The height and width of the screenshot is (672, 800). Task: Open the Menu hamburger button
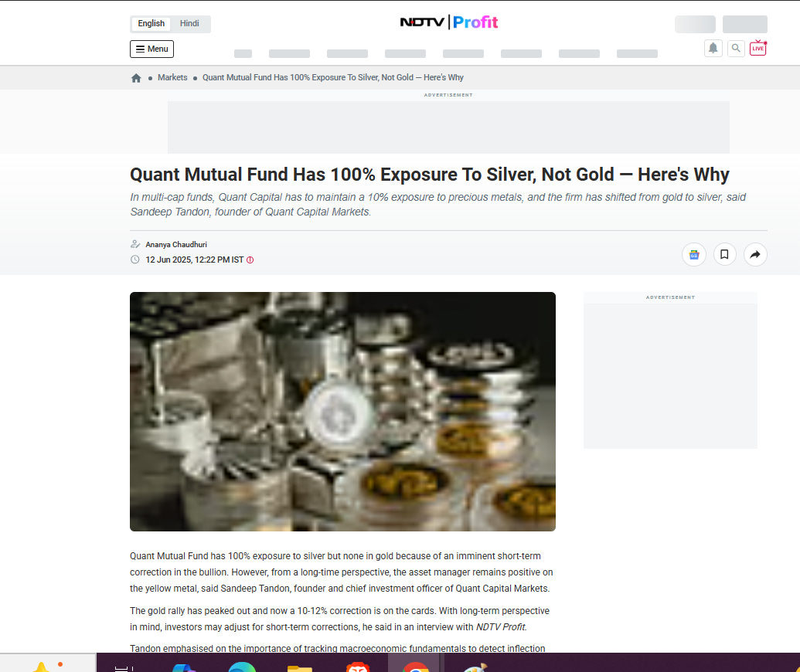point(152,49)
